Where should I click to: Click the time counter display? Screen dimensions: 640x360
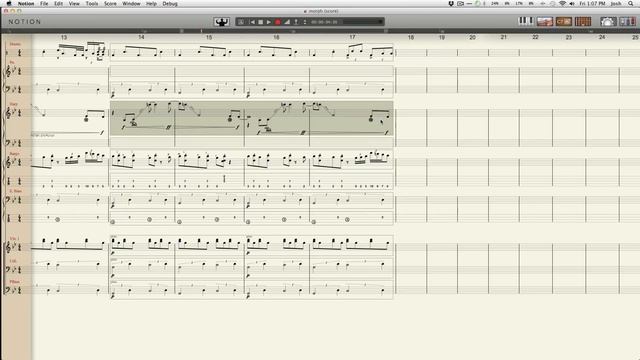[x=324, y=22]
